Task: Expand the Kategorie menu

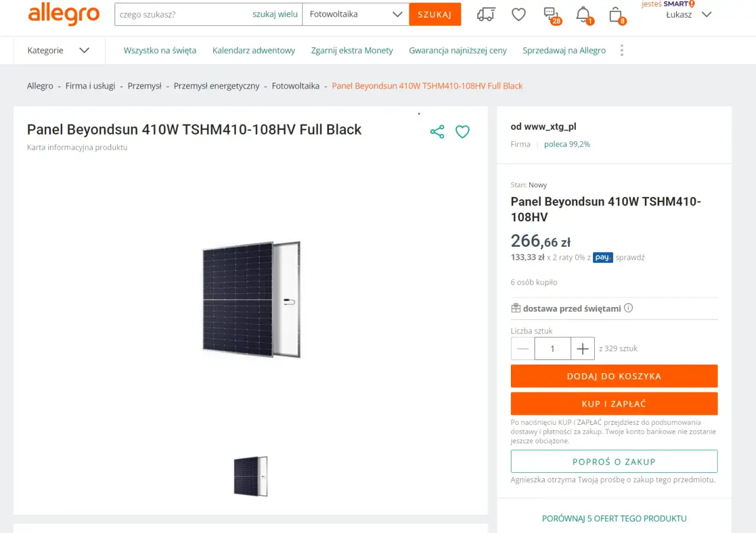Action: point(58,50)
